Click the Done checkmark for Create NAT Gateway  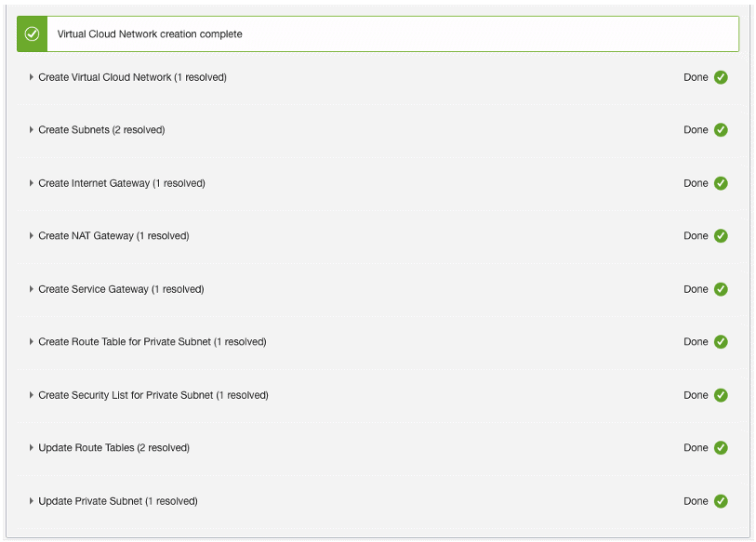pyautogui.click(x=721, y=236)
